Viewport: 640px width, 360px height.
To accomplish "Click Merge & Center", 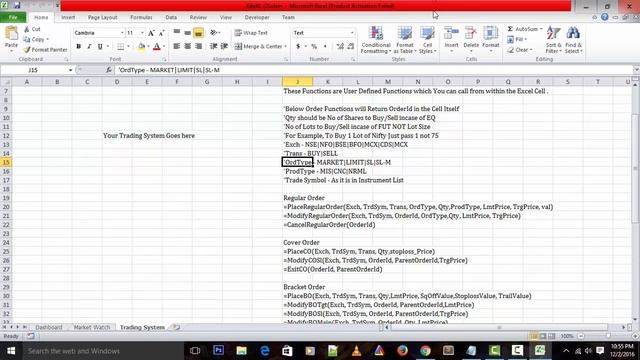I will pyautogui.click(x=258, y=47).
